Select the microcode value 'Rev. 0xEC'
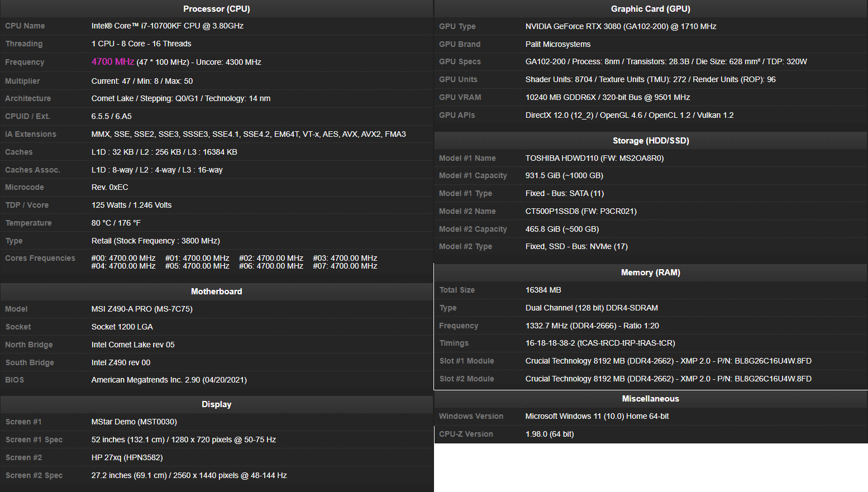868x492 pixels. coord(110,187)
